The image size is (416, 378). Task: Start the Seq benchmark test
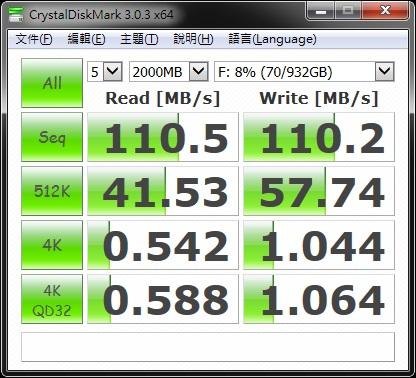pos(52,137)
